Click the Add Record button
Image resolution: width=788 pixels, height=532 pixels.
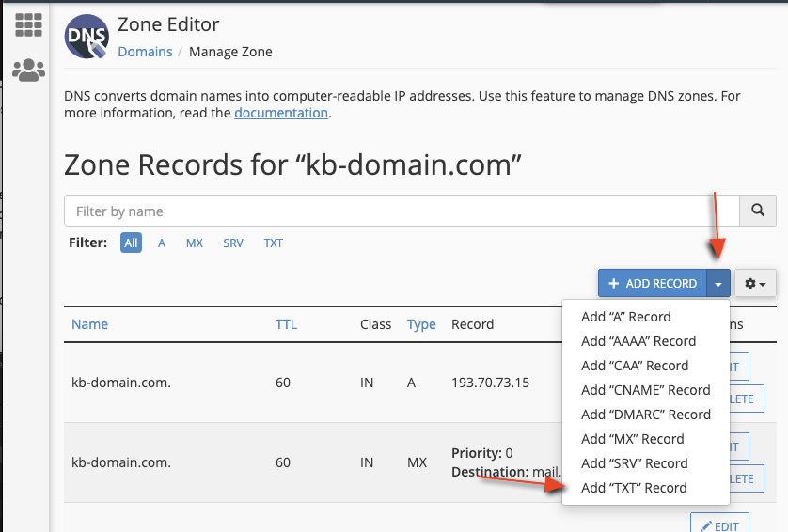coord(654,283)
